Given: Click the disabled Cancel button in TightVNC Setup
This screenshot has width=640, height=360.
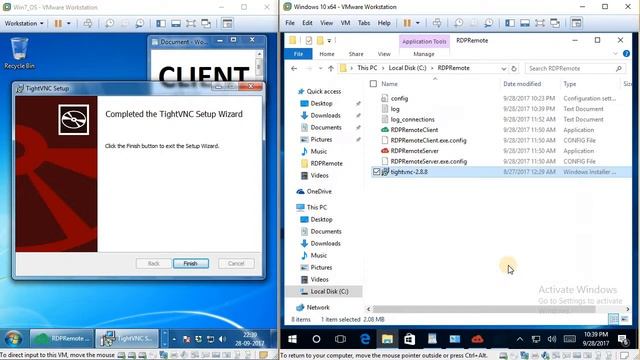Looking at the screenshot, I should (236, 263).
